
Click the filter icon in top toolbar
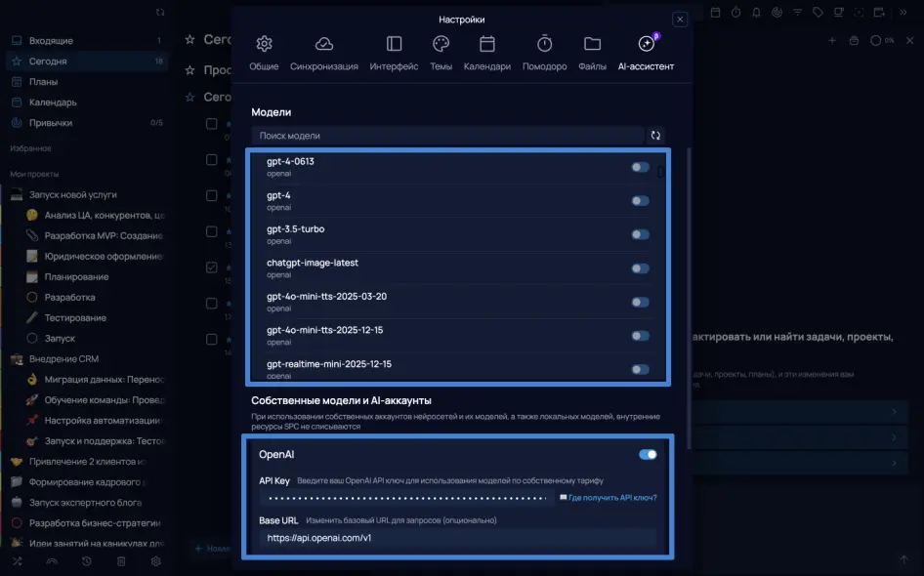coord(797,13)
